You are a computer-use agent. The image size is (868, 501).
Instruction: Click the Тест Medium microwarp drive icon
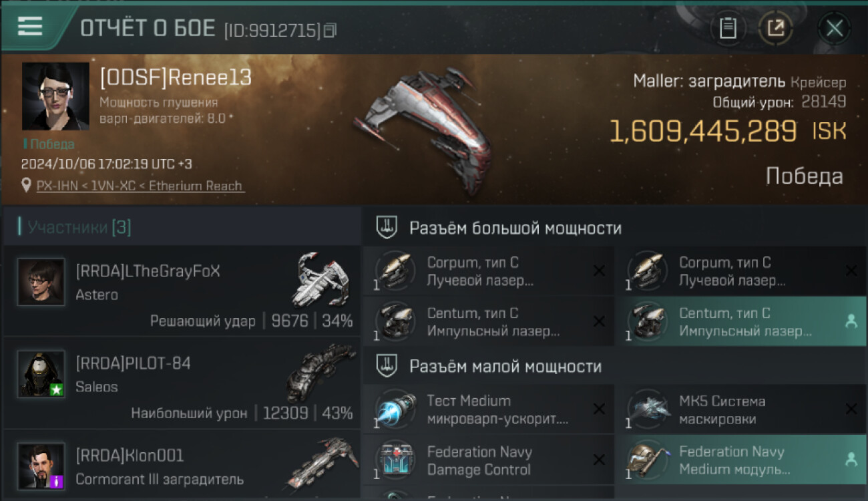395,409
